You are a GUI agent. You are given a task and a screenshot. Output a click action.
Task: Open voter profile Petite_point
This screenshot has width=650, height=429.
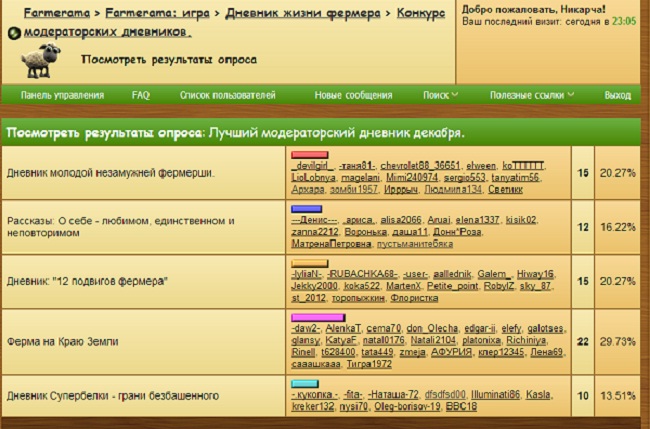pos(452,286)
